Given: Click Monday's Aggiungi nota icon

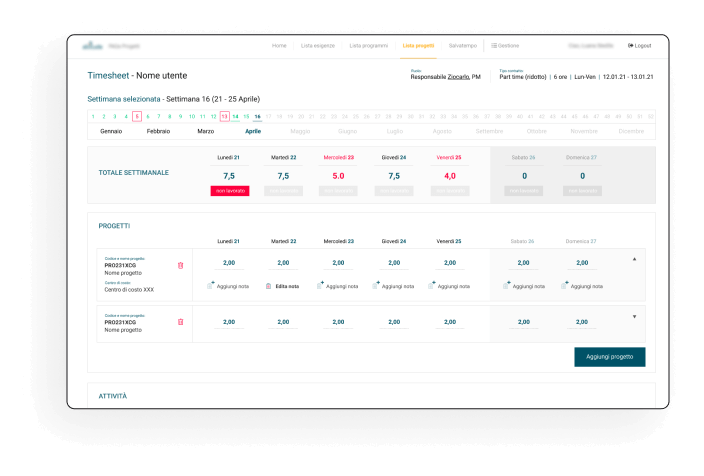Looking at the screenshot, I should pyautogui.click(x=211, y=285).
